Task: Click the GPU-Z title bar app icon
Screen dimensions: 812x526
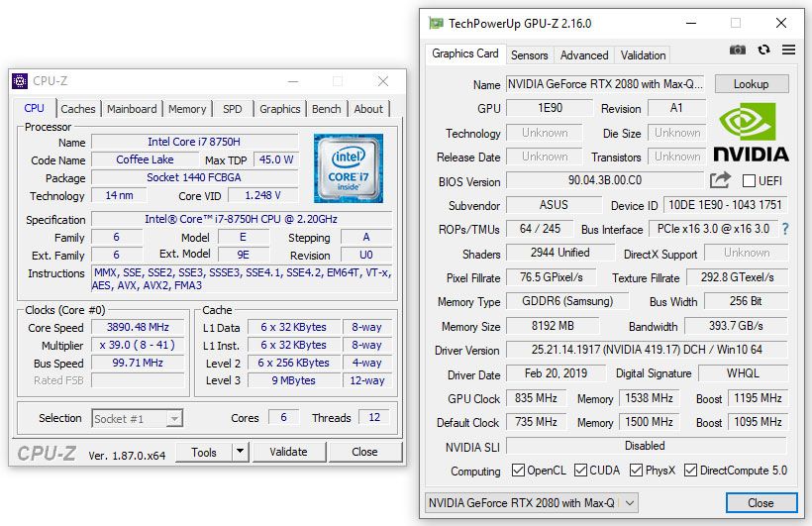Action: [x=436, y=23]
